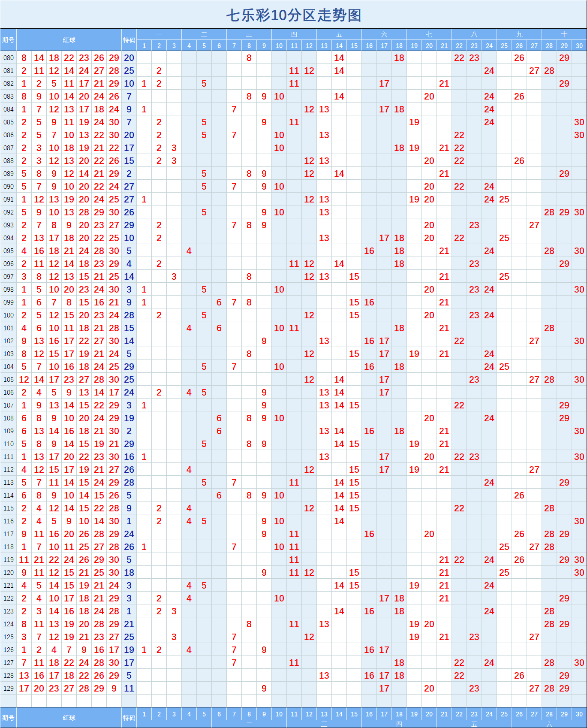Viewport: 587px width, 728px height.
Task: Click blue special number 18 in row 120
Action: coord(129,573)
